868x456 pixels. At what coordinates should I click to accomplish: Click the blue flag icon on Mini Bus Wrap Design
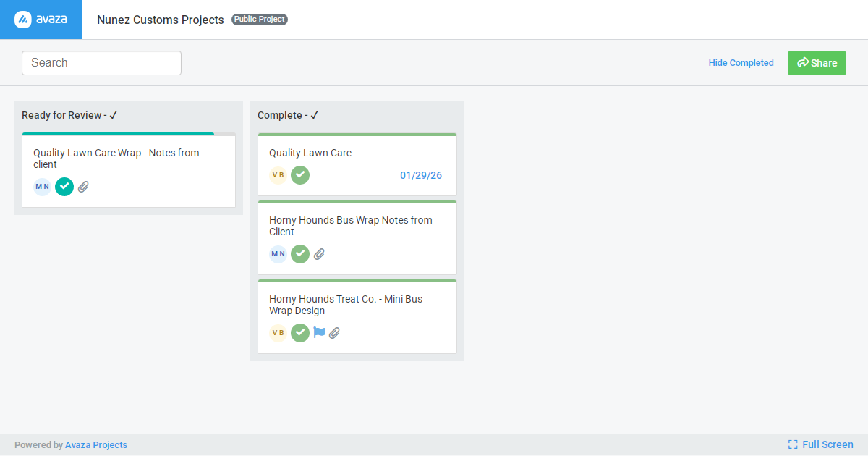[x=319, y=332]
